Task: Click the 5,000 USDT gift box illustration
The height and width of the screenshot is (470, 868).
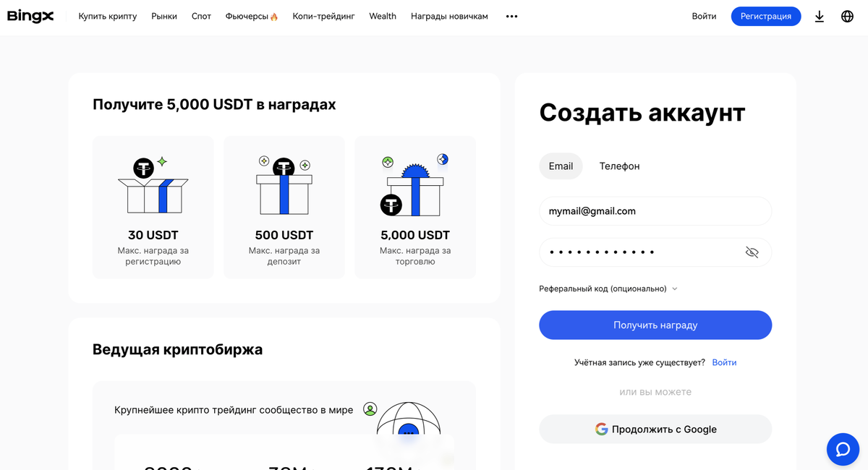Action: [414, 185]
